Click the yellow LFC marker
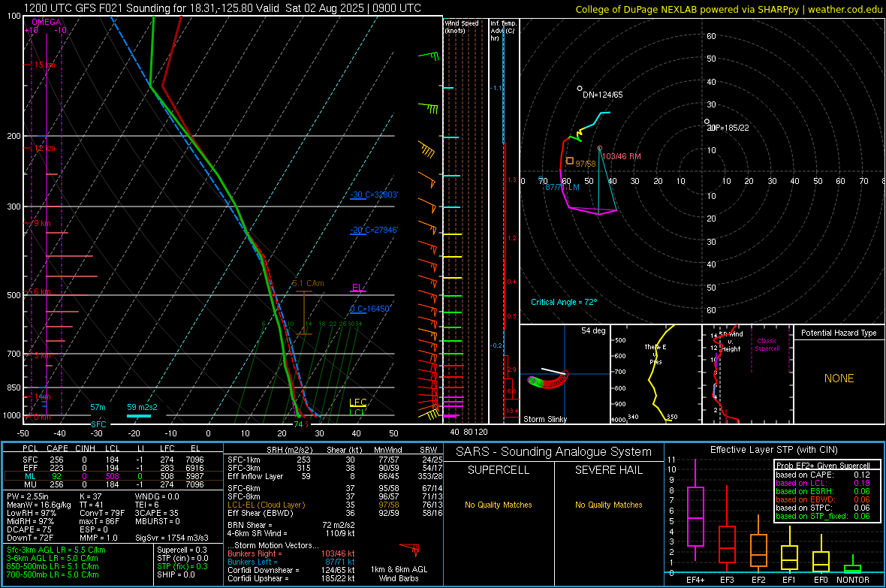This screenshot has height=588, width=886. pyautogui.click(x=357, y=403)
